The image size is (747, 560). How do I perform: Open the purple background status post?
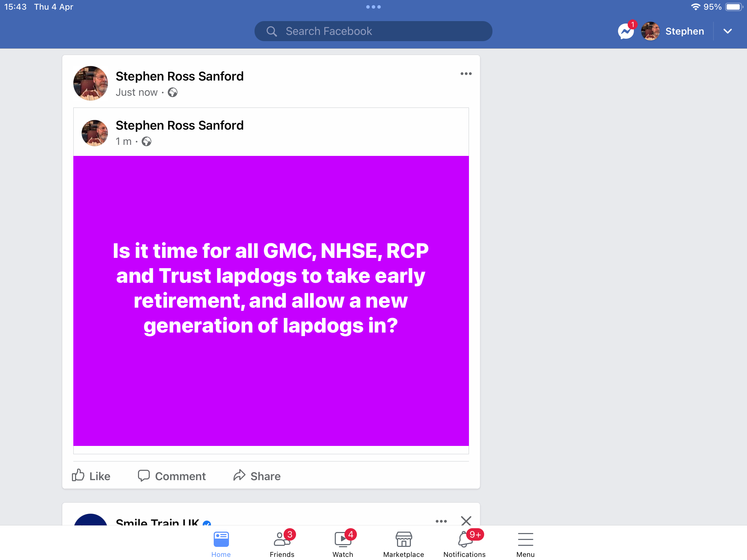point(271,301)
